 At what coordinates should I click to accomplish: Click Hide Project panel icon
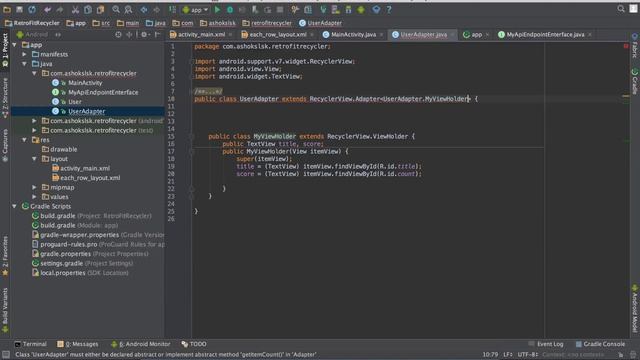pos(158,35)
